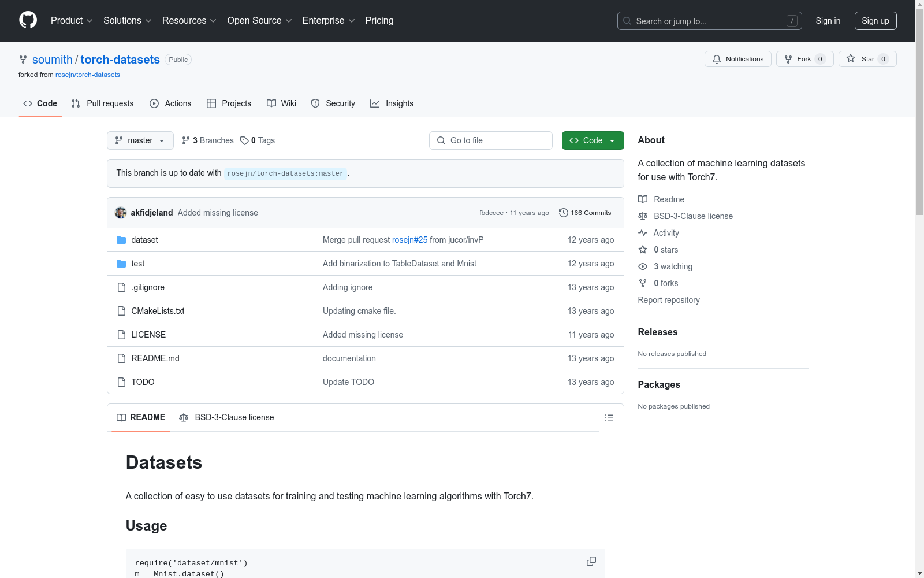Click the star icon beside 0 stars
This screenshot has width=924, height=578.
643,250
